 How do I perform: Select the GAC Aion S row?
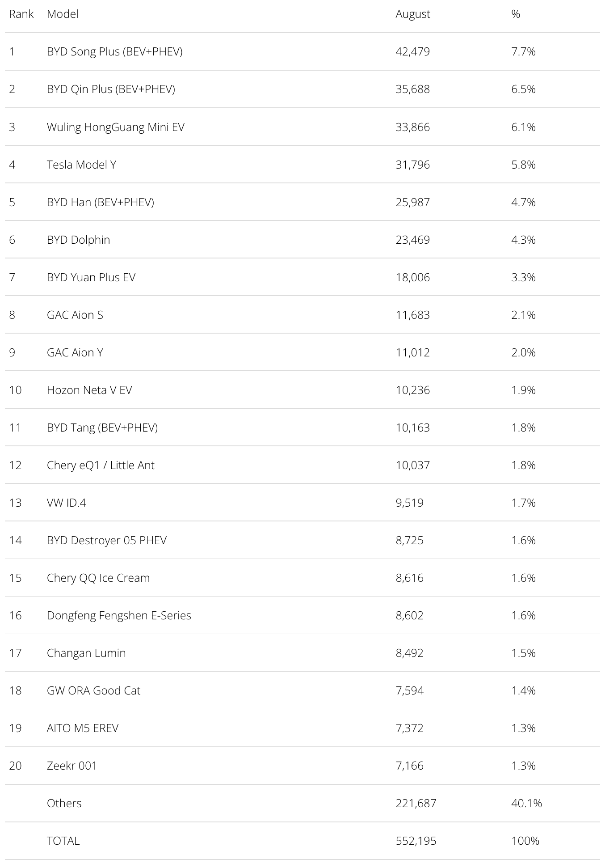pyautogui.click(x=302, y=314)
